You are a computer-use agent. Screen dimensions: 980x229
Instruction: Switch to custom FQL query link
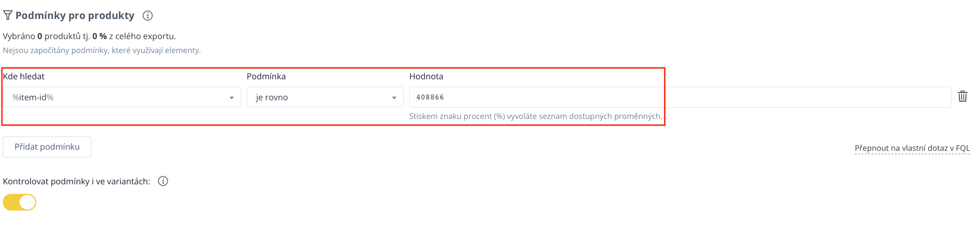pyautogui.click(x=912, y=148)
